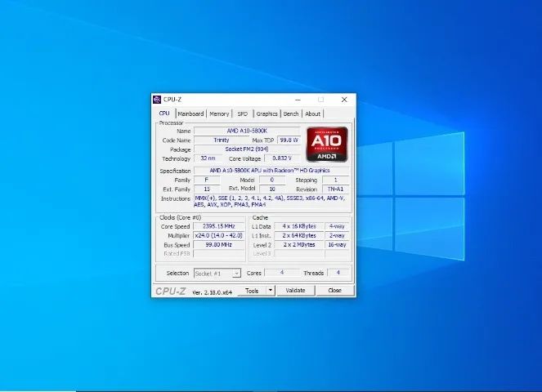
Task: Click the Instructions list text
Action: [271, 202]
